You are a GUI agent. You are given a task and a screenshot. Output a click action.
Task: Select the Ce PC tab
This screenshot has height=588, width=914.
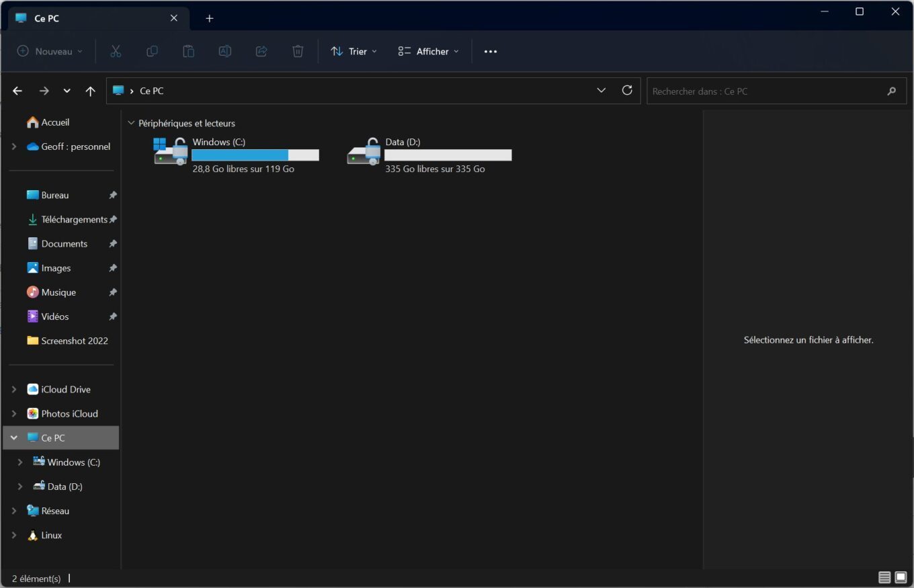tap(99, 19)
